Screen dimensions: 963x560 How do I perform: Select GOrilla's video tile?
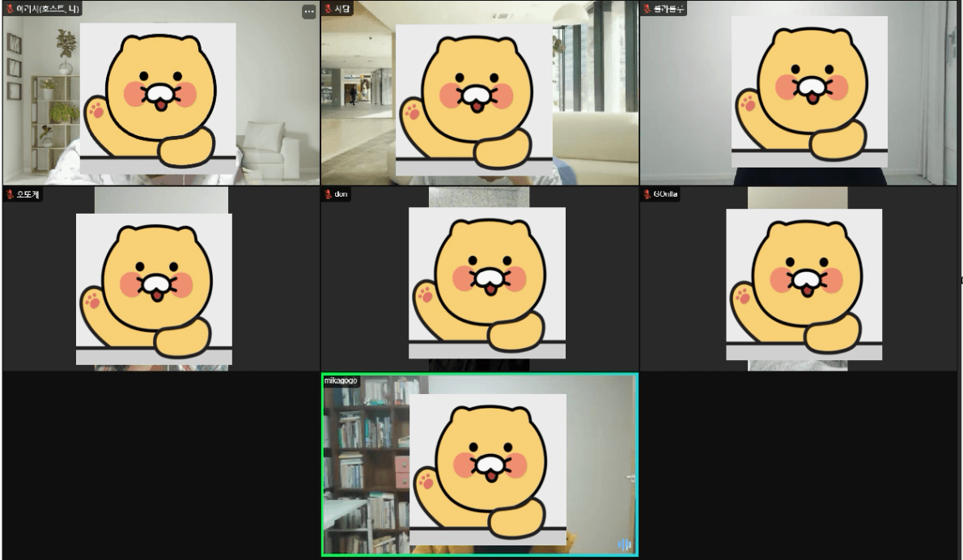point(799,278)
